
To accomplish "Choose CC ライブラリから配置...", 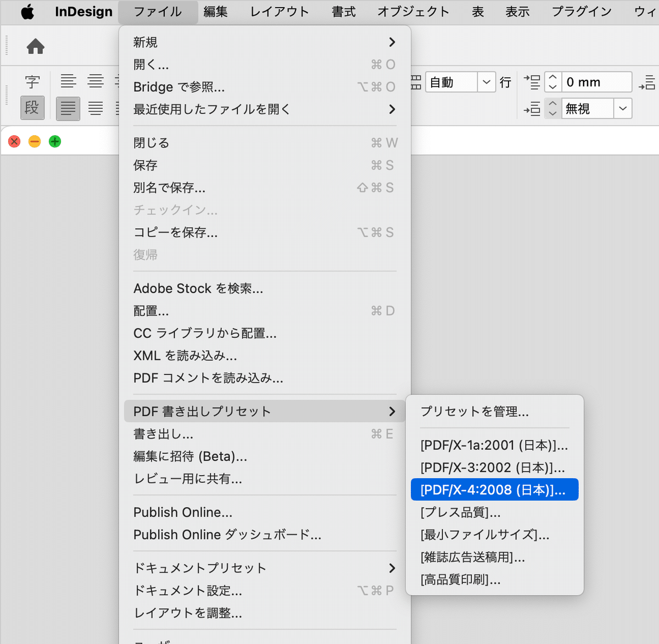I will pos(265,333).
